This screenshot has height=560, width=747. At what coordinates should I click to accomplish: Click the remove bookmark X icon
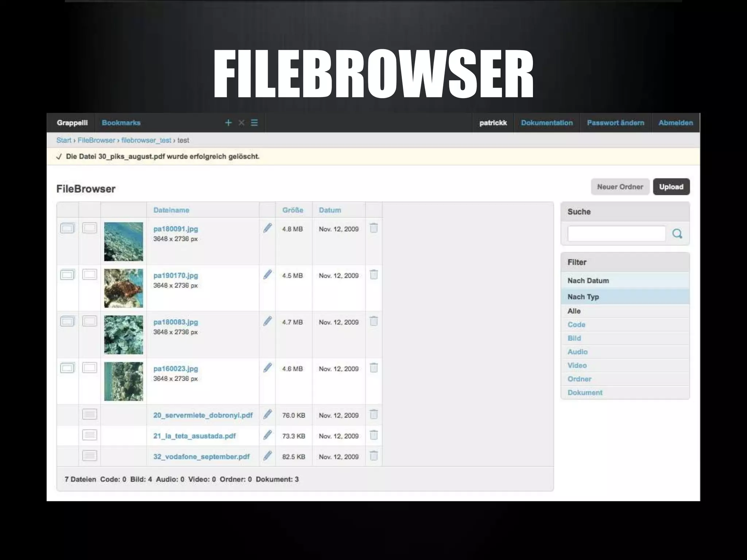tap(241, 123)
